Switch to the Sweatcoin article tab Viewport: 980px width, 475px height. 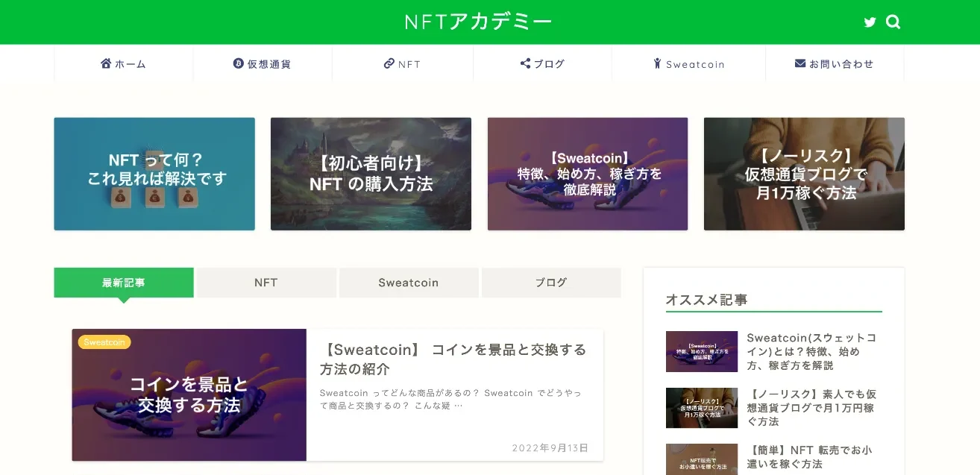(x=409, y=283)
